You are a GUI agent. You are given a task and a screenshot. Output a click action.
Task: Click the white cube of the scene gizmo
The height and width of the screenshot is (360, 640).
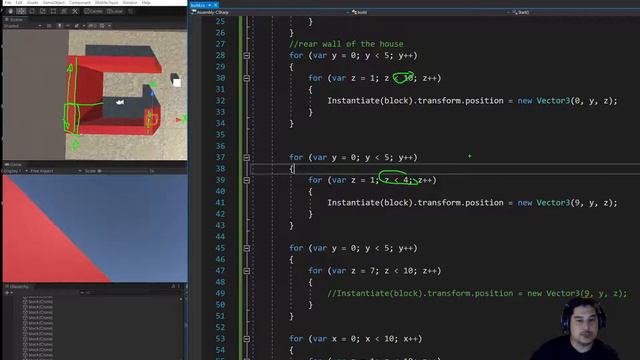(176, 83)
